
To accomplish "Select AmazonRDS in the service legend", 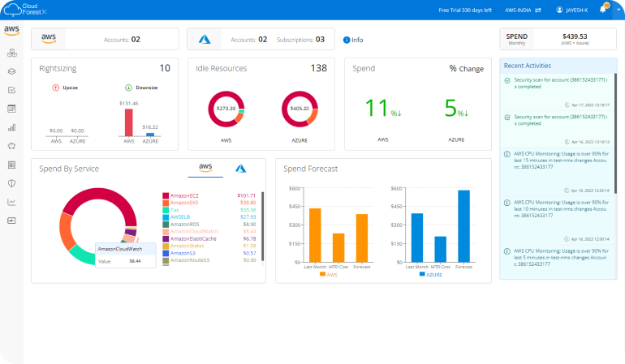I will [x=184, y=225].
